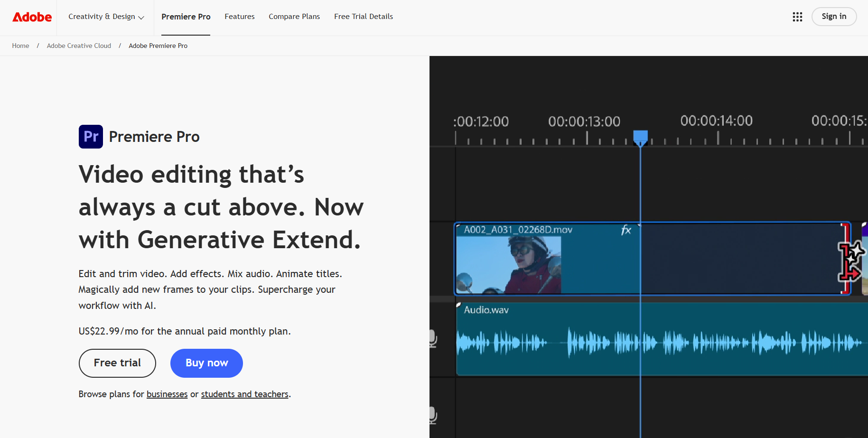The width and height of the screenshot is (868, 438).
Task: Open students and teachers plans link
Action: coord(245,394)
